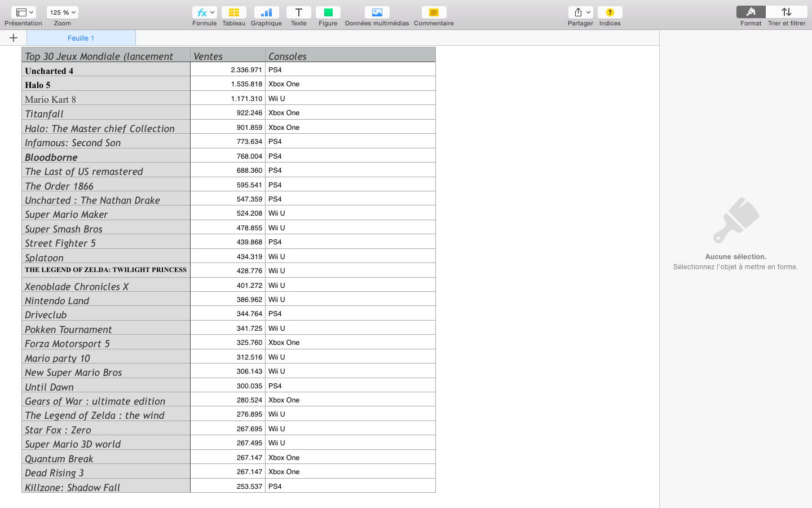Add a text box with Texte icon
The height and width of the screenshot is (508, 812).
299,12
